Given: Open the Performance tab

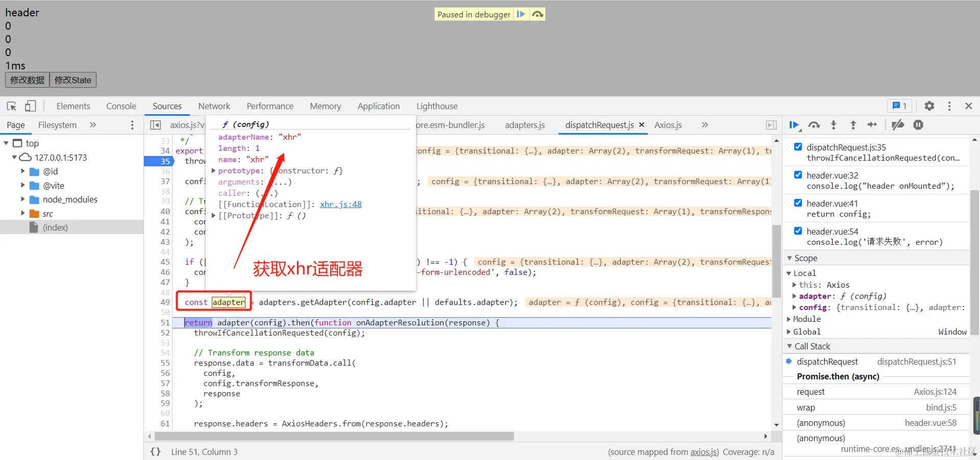Looking at the screenshot, I should point(270,106).
